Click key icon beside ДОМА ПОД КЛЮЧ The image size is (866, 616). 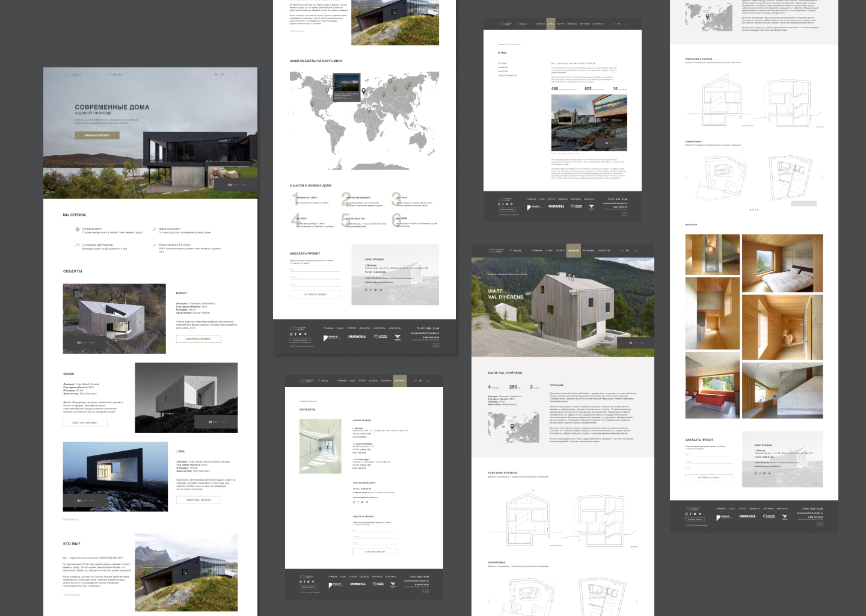[155, 229]
